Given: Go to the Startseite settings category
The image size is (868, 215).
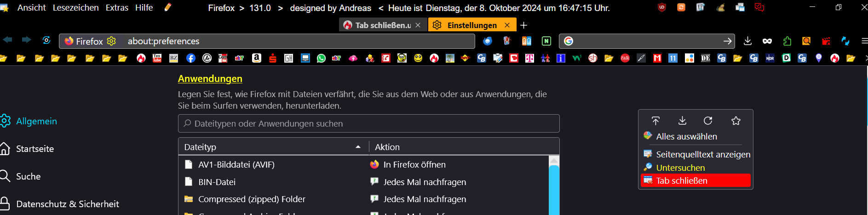Looking at the screenshot, I should [35, 149].
